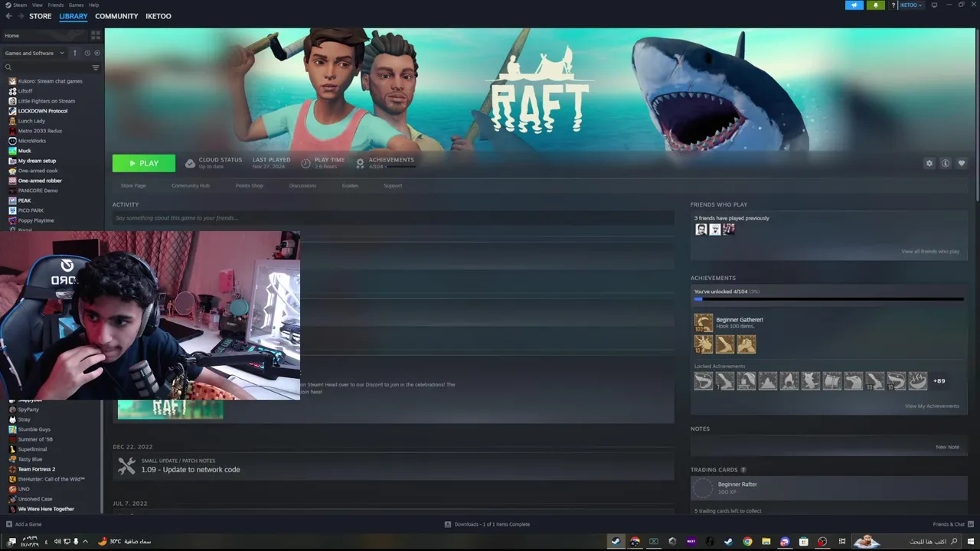Click the achievements progress bar
The image size is (980, 551).
pyautogui.click(x=829, y=299)
